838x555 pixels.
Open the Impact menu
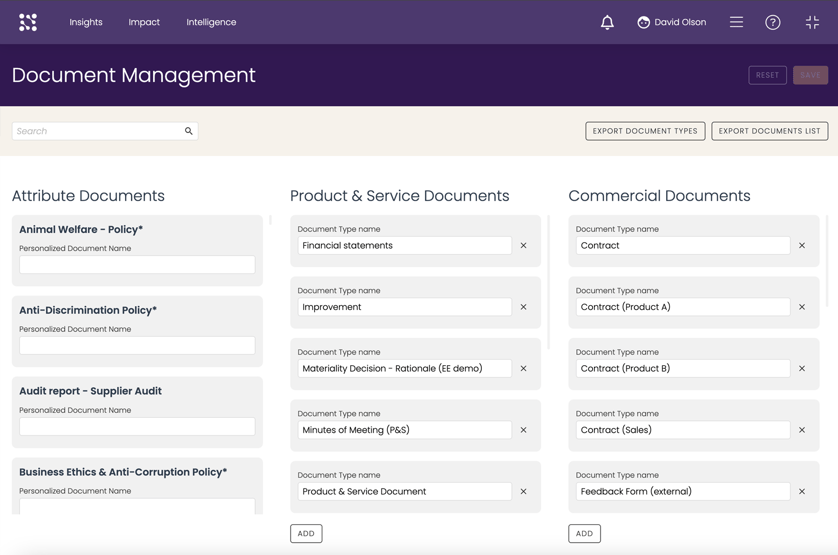tap(144, 22)
